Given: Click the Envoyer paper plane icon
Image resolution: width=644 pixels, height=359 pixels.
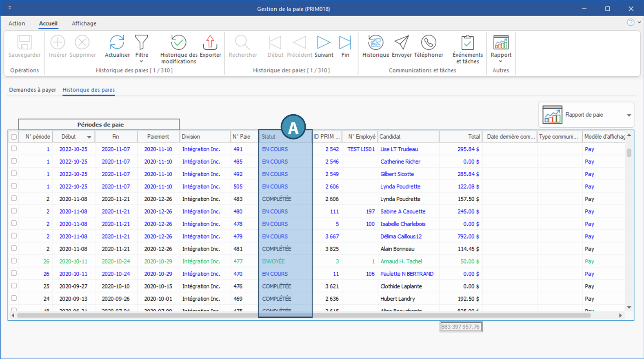Looking at the screenshot, I should 402,43.
